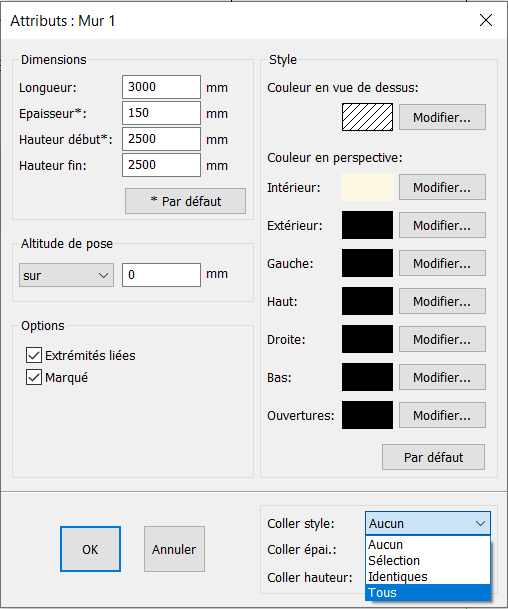The image size is (508, 609).
Task: Click the Gauche color swatch
Action: [367, 263]
